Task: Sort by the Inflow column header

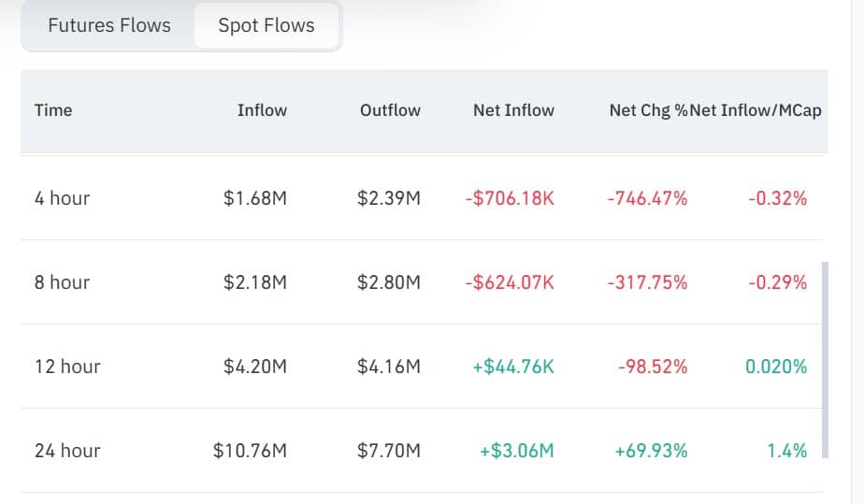Action: (x=262, y=110)
